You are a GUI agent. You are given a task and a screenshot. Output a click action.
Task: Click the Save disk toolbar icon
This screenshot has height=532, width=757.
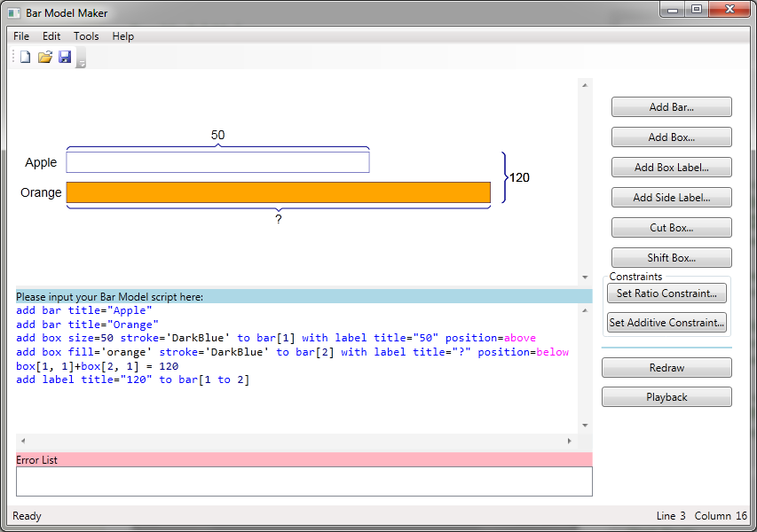coord(65,58)
